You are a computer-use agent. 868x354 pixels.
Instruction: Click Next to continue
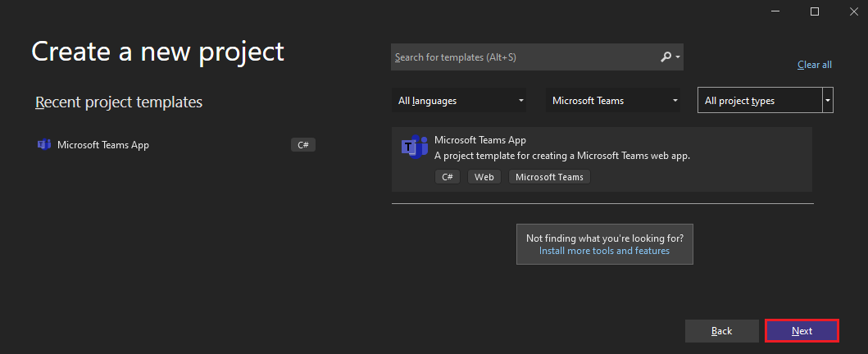(802, 331)
